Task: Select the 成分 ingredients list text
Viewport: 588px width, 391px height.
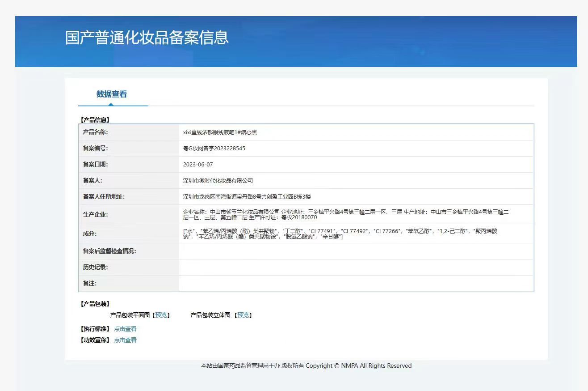Action: 340,234
